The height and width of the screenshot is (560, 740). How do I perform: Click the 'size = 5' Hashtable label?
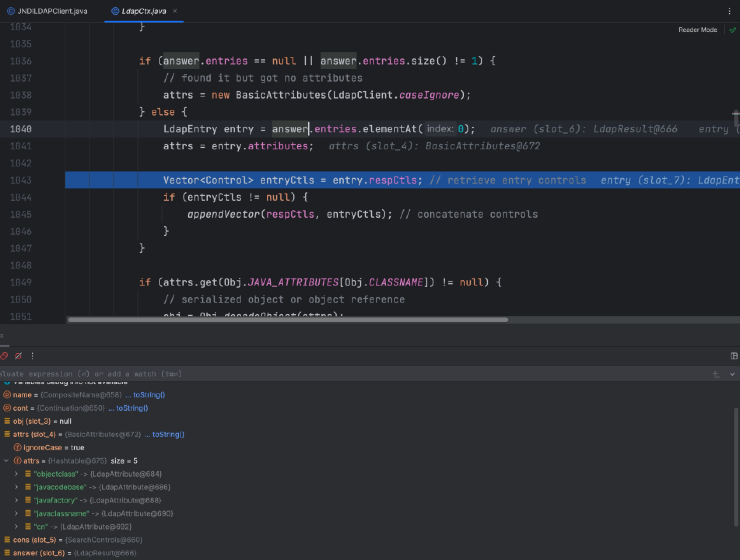click(124, 461)
